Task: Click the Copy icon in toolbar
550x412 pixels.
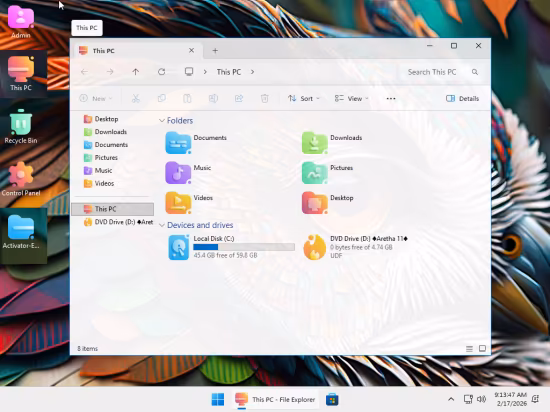Action: tap(161, 99)
